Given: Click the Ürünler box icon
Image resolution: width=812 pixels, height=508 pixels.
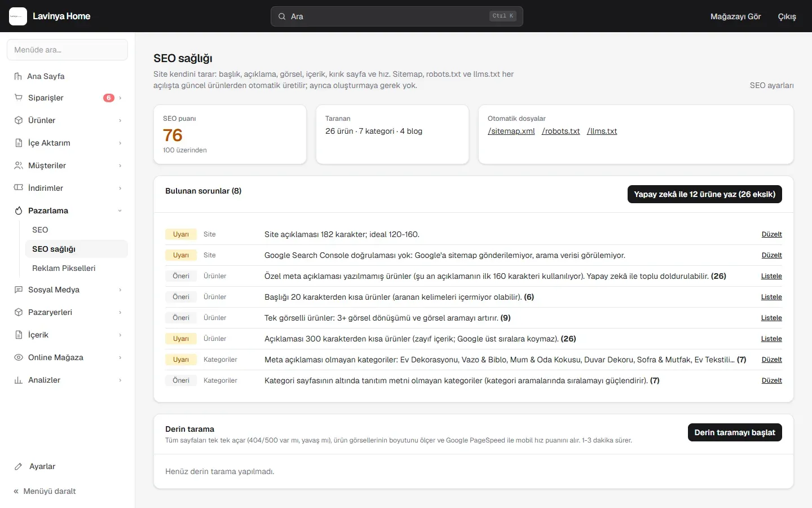Looking at the screenshot, I should [x=19, y=120].
